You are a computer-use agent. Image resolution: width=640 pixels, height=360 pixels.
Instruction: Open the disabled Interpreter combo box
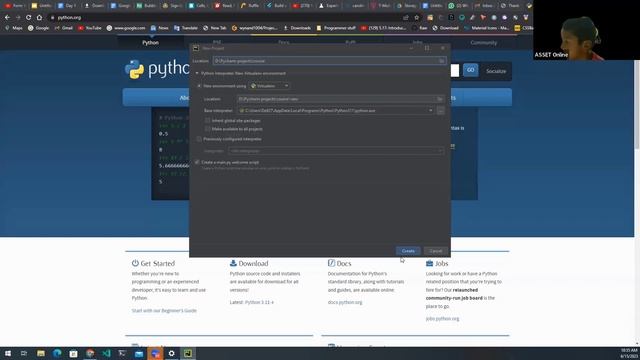[x=336, y=151]
